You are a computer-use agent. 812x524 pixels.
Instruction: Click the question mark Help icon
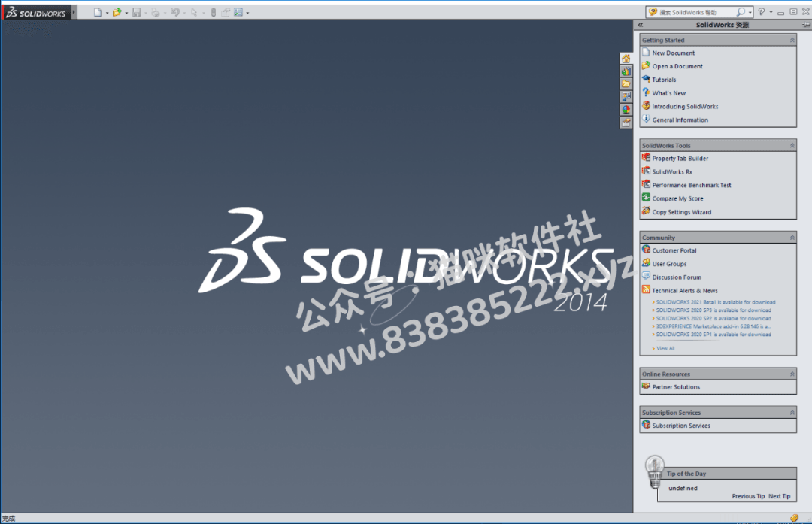tap(761, 12)
